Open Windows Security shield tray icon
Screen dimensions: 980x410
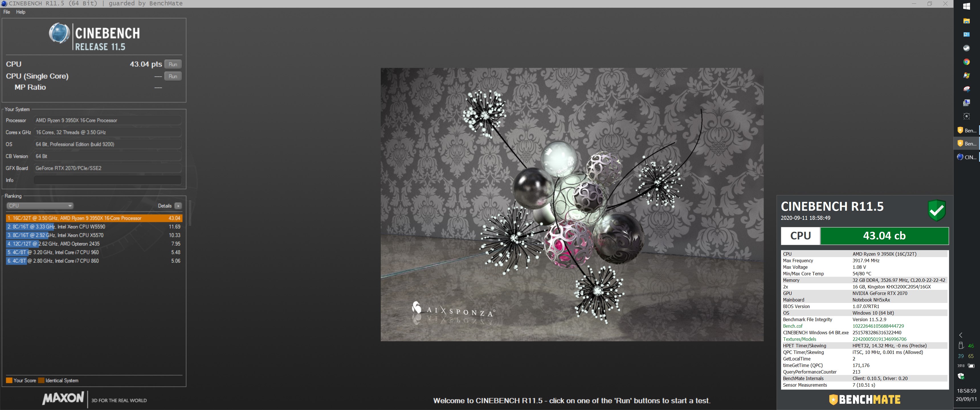(x=961, y=376)
